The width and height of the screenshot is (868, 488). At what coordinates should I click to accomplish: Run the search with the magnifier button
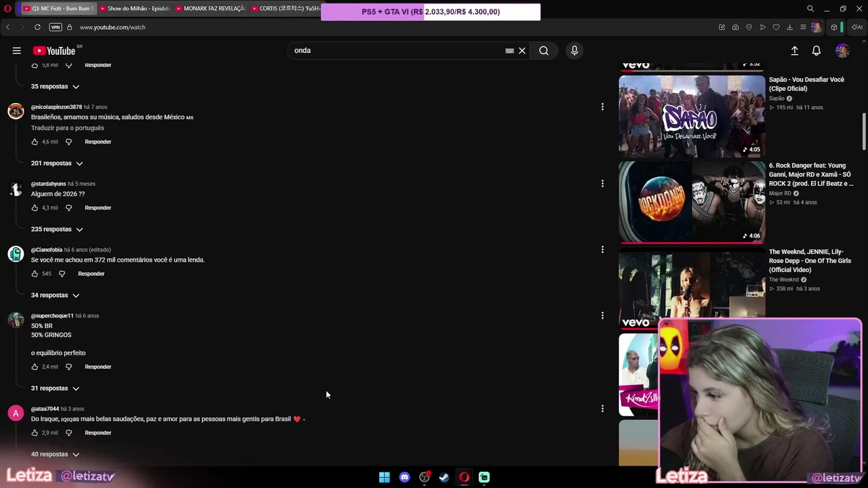pos(544,51)
